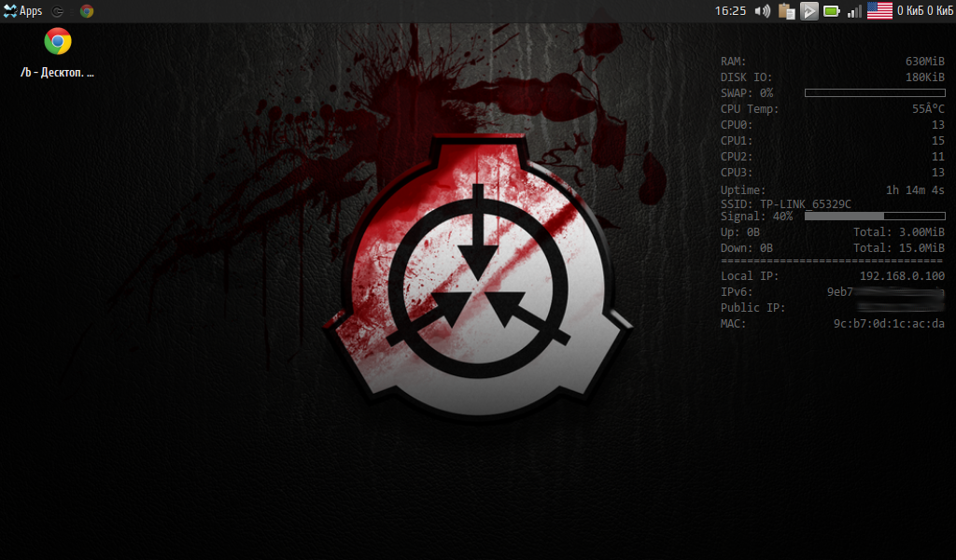Click the SWAP usage bar
956x560 pixels.
point(875,93)
